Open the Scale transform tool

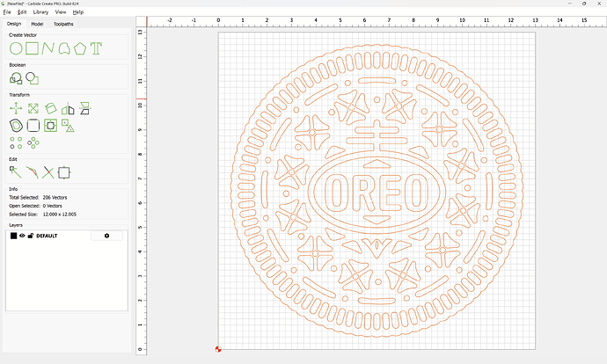coord(33,108)
